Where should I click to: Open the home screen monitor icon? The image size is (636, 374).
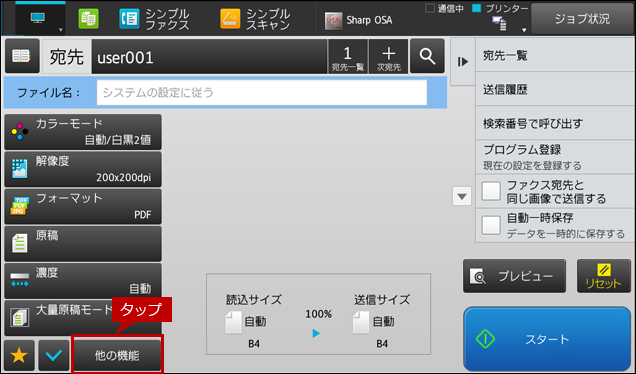coord(38,17)
